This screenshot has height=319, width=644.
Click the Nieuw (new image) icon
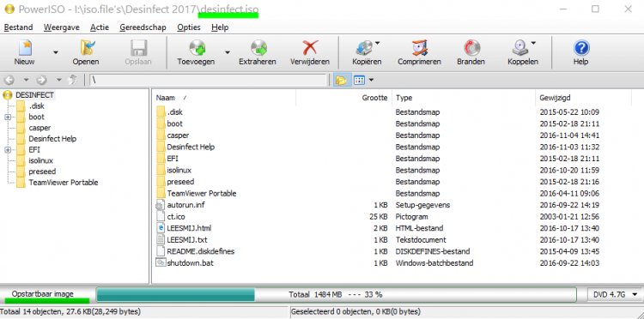pyautogui.click(x=25, y=48)
